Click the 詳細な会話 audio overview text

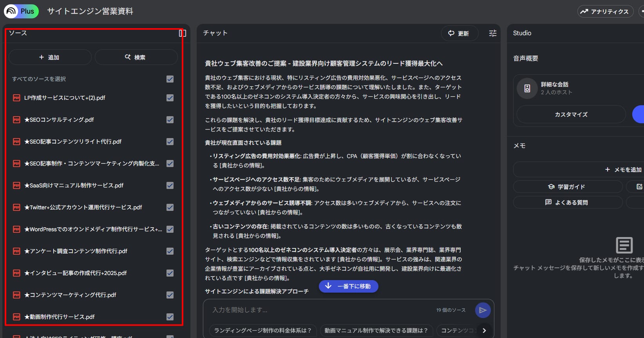click(554, 84)
